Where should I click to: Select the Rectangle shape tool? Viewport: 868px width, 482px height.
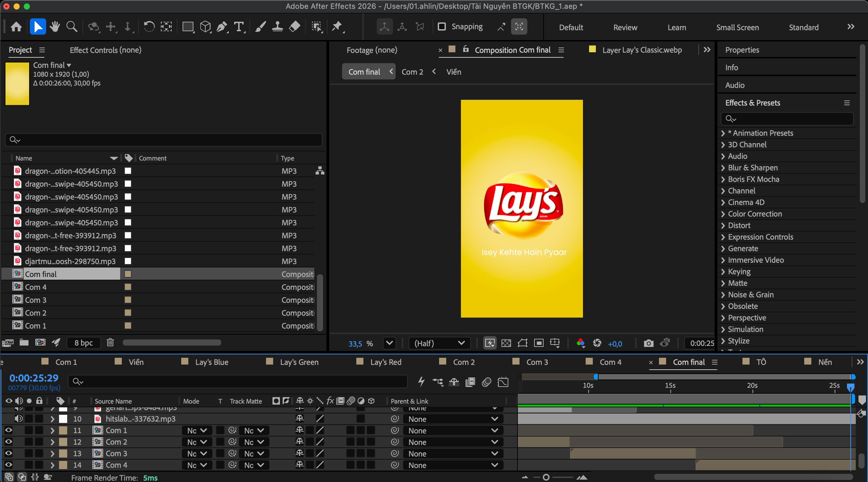(x=188, y=26)
